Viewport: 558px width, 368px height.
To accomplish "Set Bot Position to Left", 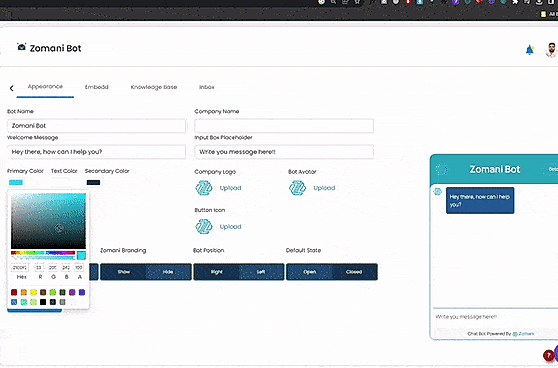I will click(x=261, y=272).
